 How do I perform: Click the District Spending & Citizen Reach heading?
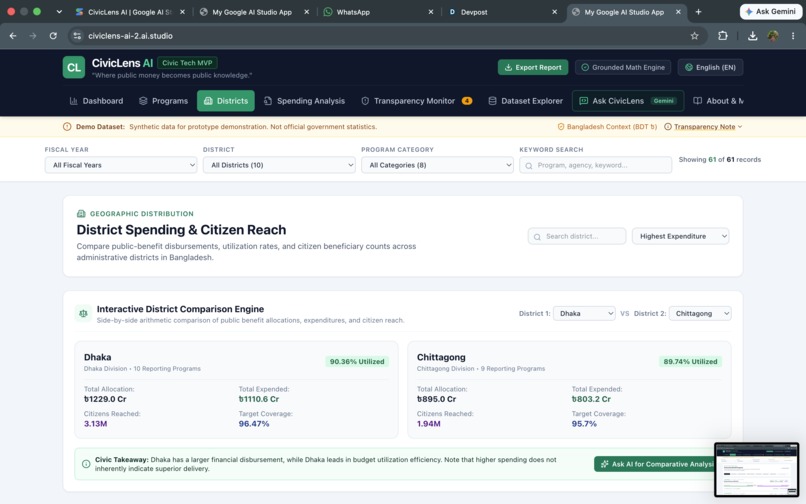coord(181,230)
